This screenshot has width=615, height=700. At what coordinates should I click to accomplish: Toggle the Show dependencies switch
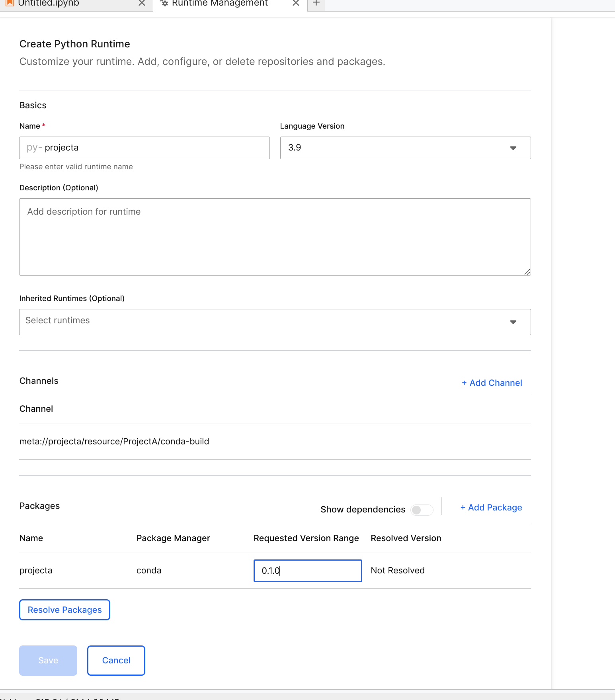(x=422, y=510)
